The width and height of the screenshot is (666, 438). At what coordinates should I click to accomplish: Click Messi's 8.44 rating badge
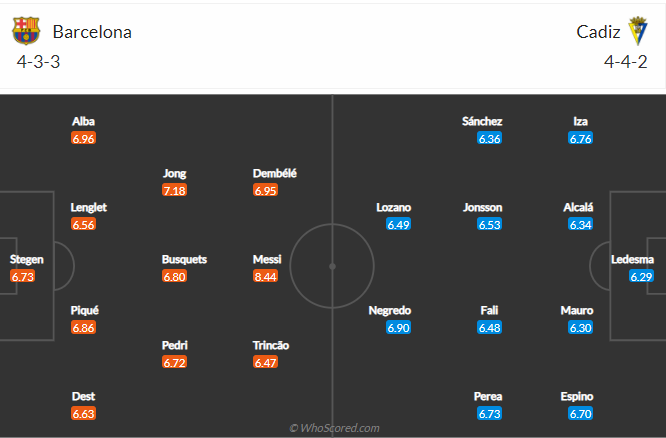click(266, 276)
